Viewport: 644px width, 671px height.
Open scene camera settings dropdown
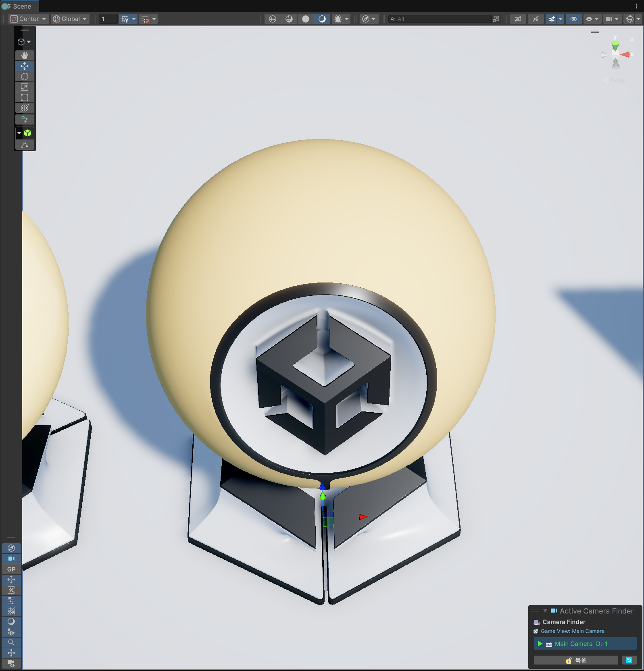click(612, 19)
